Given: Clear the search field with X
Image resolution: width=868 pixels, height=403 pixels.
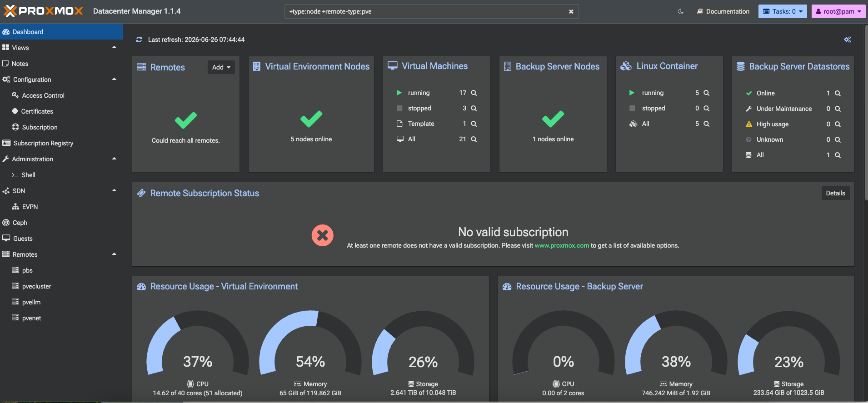Looking at the screenshot, I should (571, 11).
